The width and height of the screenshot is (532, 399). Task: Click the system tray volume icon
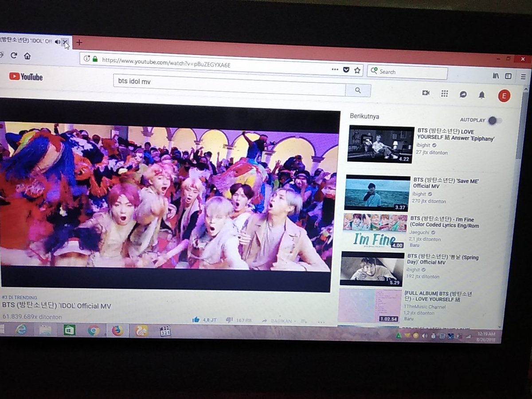(x=425, y=336)
